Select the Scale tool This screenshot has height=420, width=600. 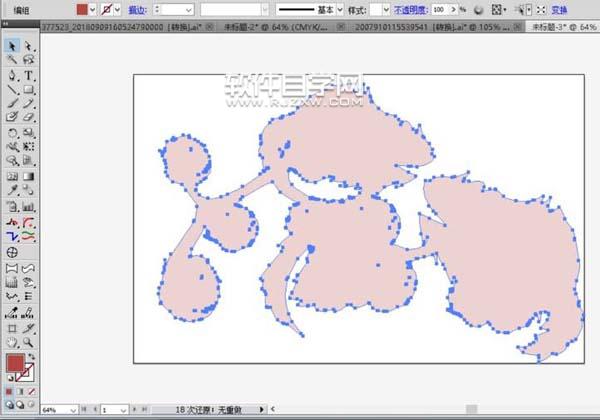tap(28, 133)
